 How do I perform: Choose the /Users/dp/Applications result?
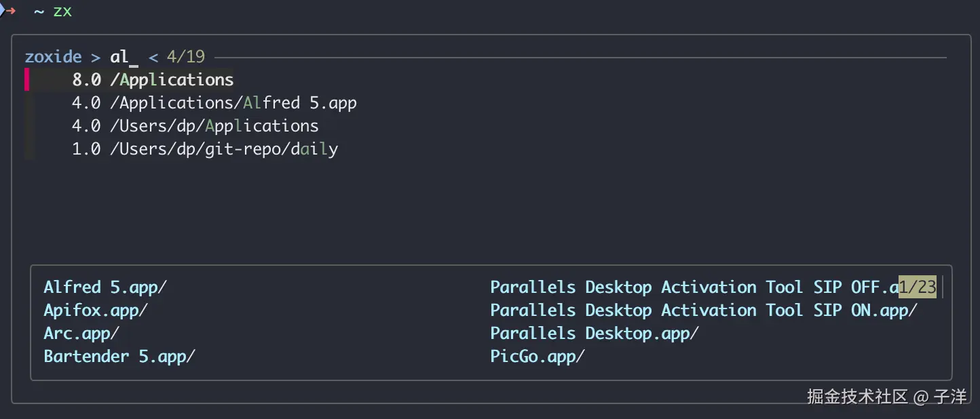point(195,126)
